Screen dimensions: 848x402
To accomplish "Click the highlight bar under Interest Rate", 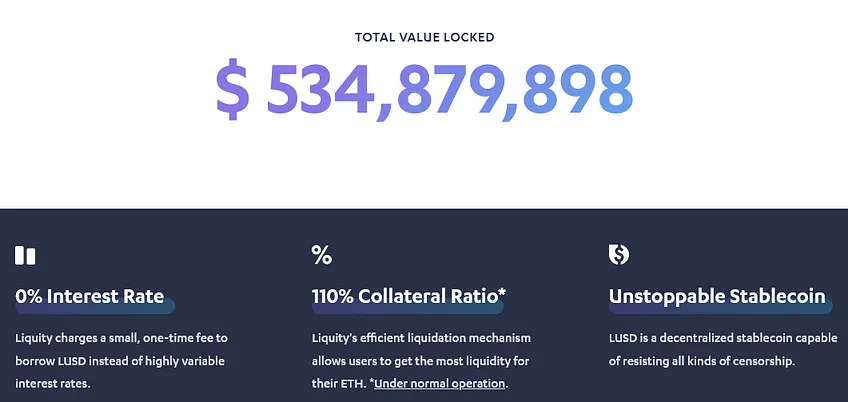I will click(x=95, y=307).
